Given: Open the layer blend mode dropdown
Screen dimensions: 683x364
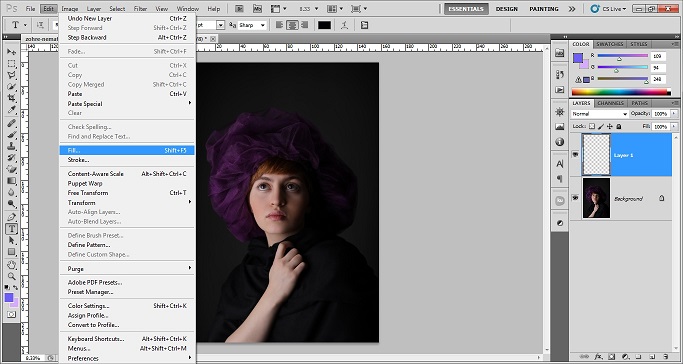Looking at the screenshot, I should (x=600, y=114).
